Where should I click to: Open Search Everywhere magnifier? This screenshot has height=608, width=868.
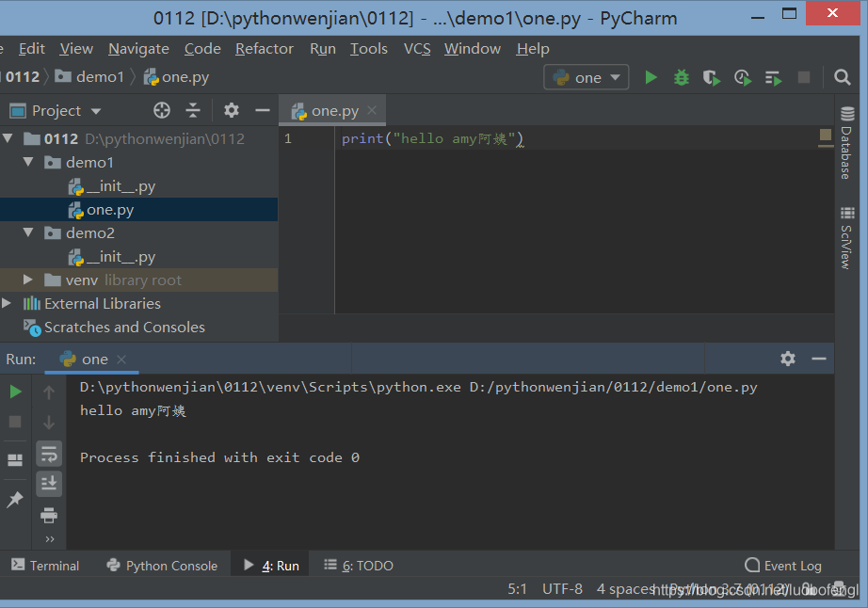click(x=842, y=77)
